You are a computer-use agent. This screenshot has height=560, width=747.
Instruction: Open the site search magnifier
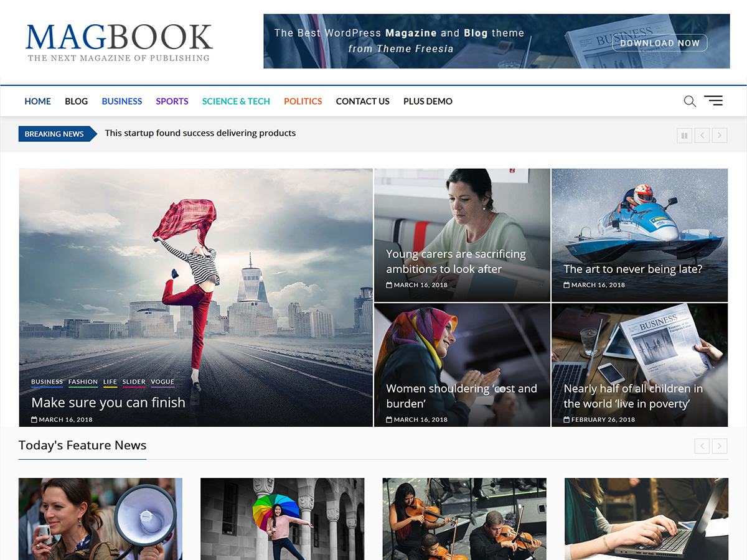(x=689, y=101)
